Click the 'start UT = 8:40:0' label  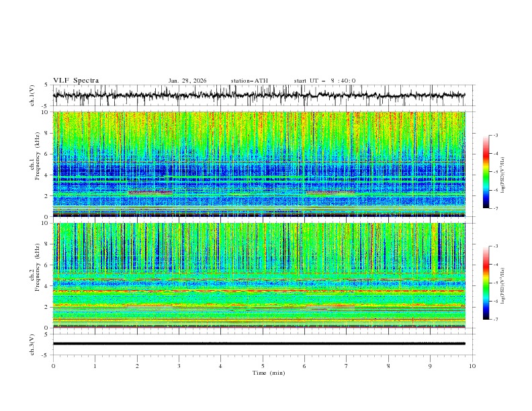coord(324,81)
